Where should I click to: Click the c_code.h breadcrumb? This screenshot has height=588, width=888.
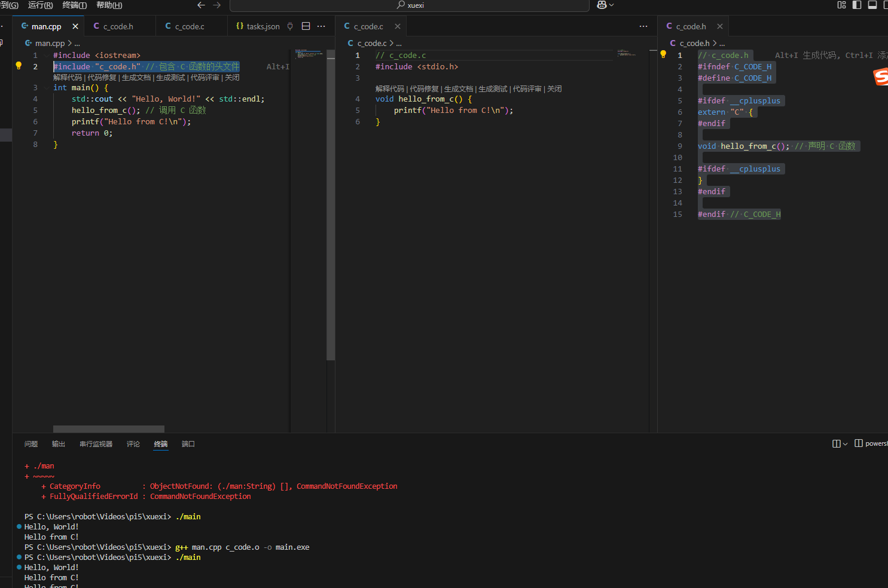[694, 43]
